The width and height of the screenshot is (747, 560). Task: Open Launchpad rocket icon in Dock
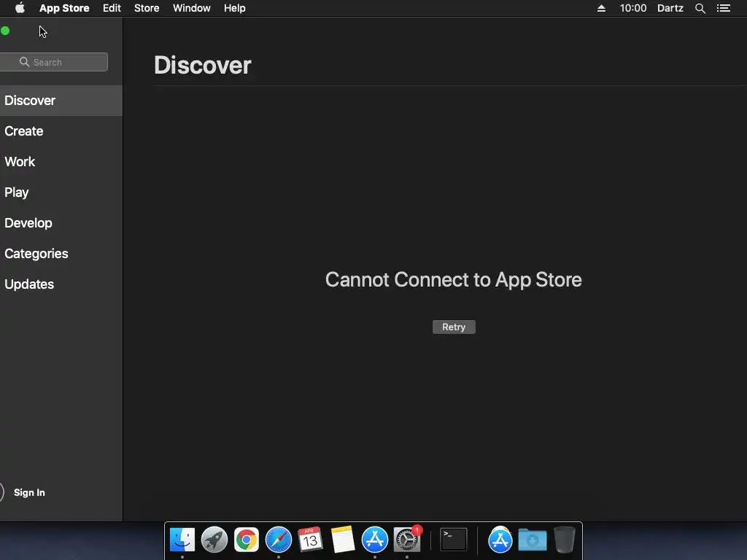pos(214,540)
